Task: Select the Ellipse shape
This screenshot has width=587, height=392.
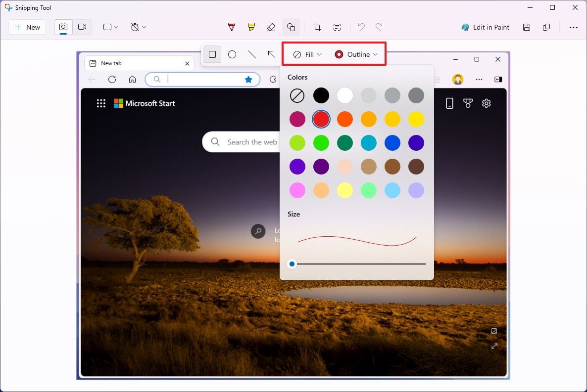Action: click(232, 54)
